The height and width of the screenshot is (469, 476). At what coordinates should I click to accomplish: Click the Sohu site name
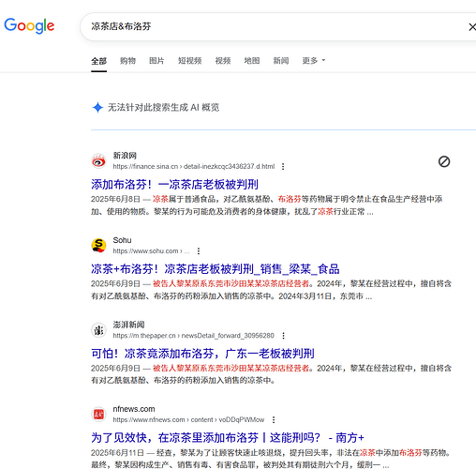click(x=122, y=240)
